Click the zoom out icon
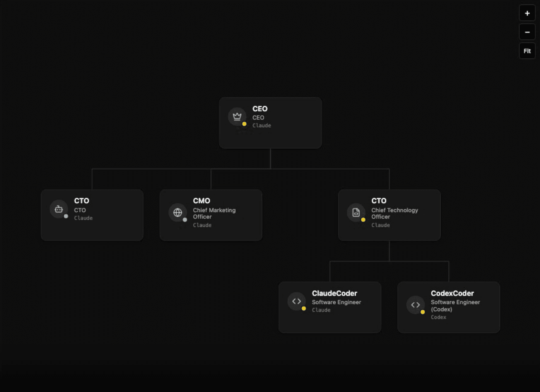The height and width of the screenshot is (392, 540). click(x=527, y=32)
